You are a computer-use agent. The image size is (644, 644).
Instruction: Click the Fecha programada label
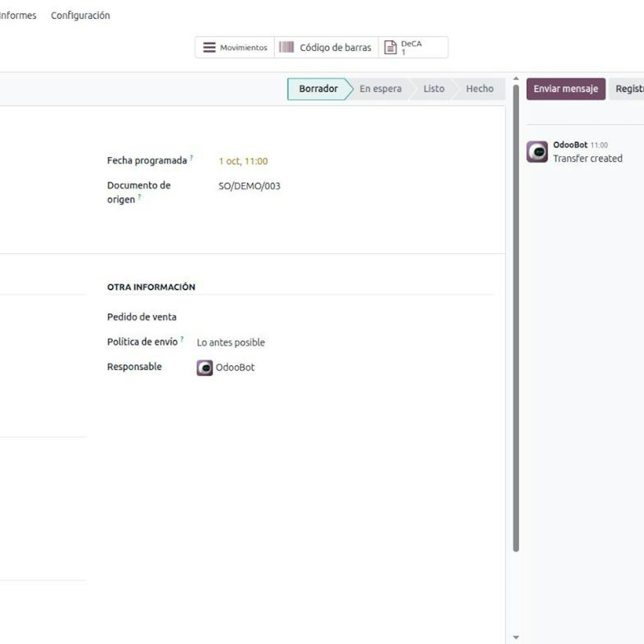pyautogui.click(x=147, y=161)
